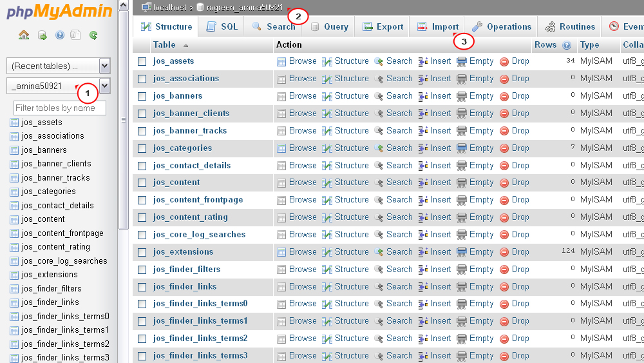Click the Empty icon for jos_banner_tracks row
Image resolution: width=644 pixels, height=363 pixels.
(462, 131)
